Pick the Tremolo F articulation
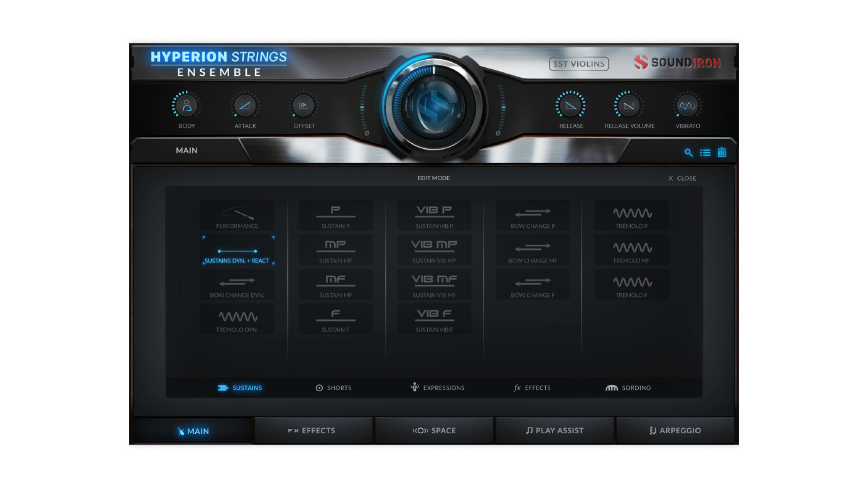 632,285
